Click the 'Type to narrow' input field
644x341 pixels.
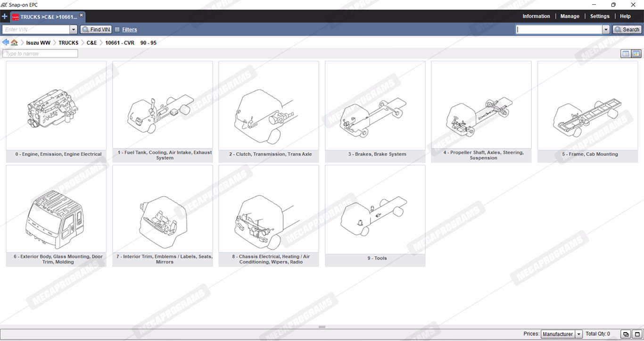click(x=40, y=54)
